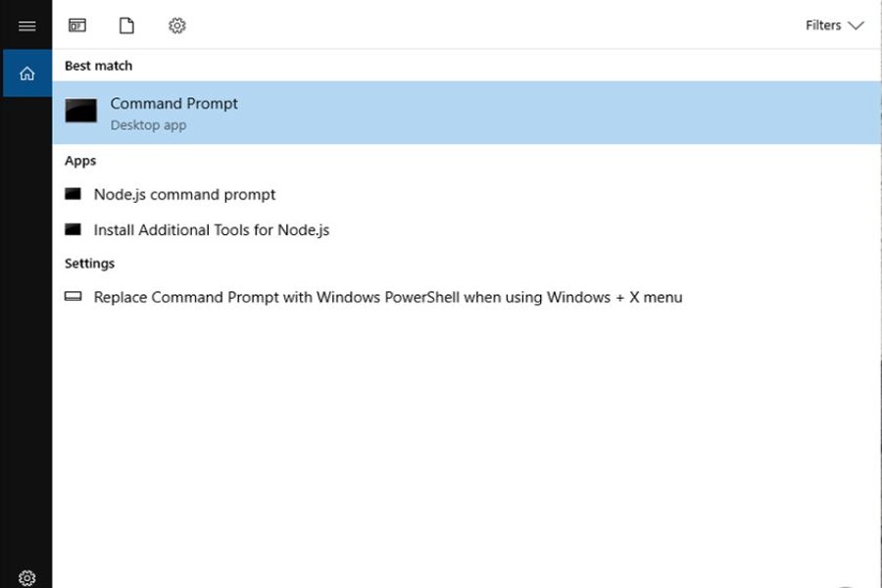Select Install Additional Tools for Node.js
Screen dimensions: 882x588
point(212,230)
